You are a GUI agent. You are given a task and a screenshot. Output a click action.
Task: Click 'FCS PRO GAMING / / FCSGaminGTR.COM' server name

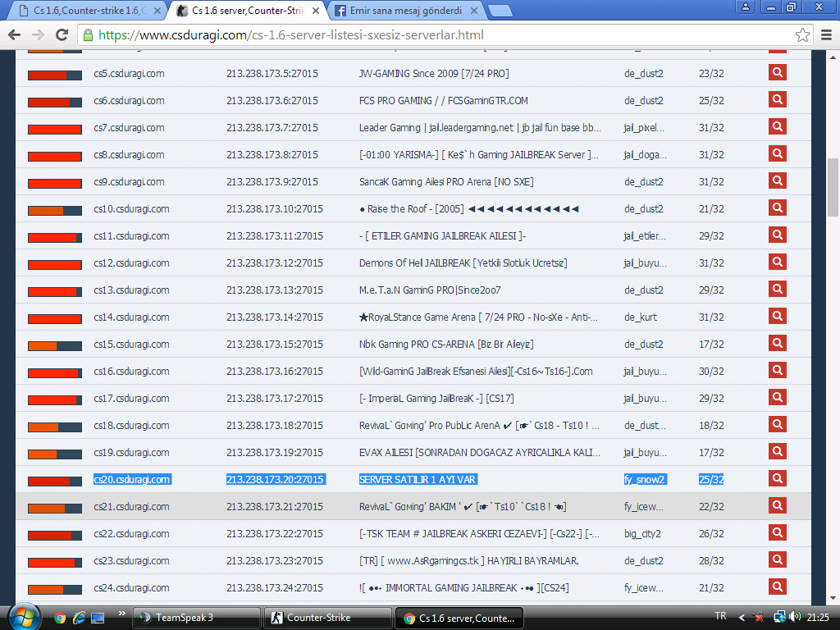coord(444,100)
